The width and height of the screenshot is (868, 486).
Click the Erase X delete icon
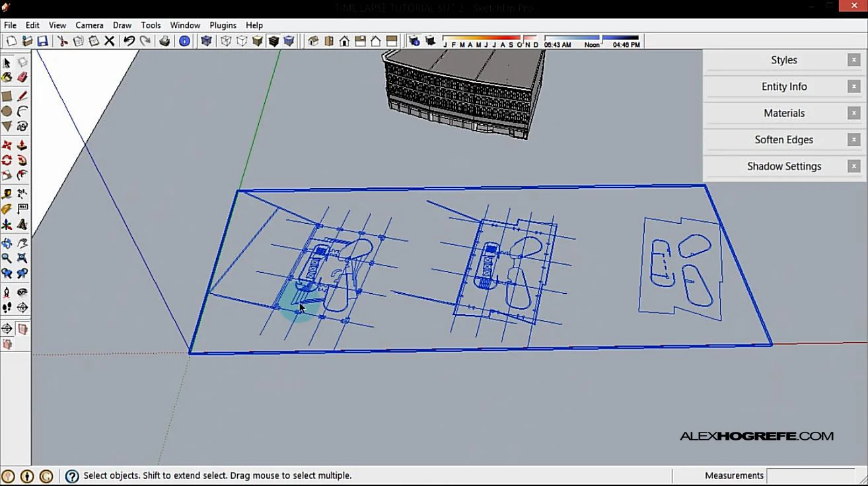click(110, 41)
